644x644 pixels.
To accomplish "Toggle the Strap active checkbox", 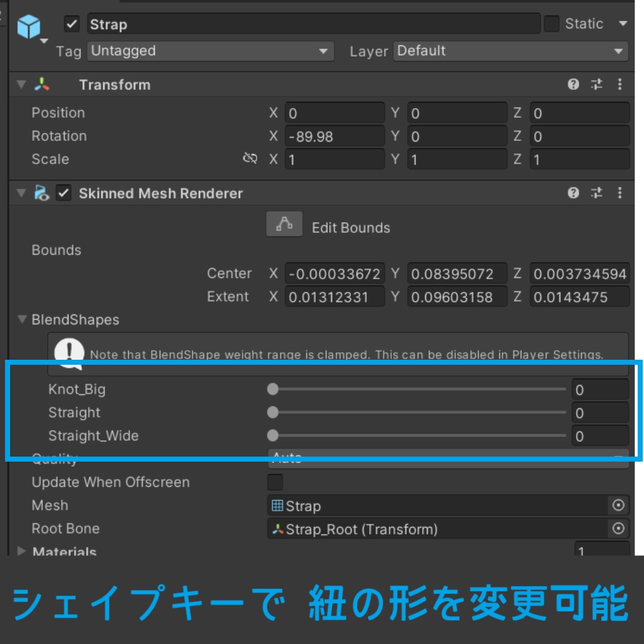I will [x=71, y=24].
